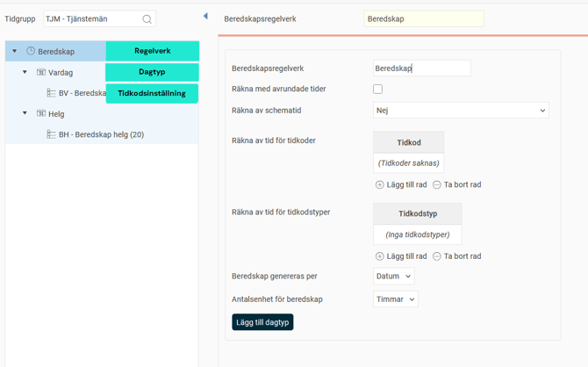Open the Räkna av schematid dropdown
588x367 pixels.
pyautogui.click(x=461, y=111)
